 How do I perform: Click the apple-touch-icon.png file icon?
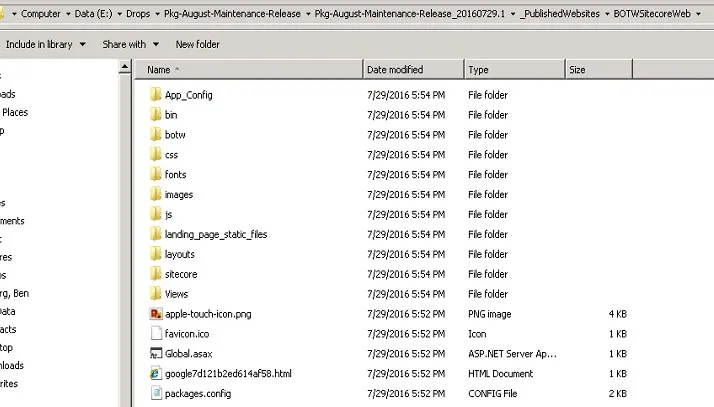156,314
